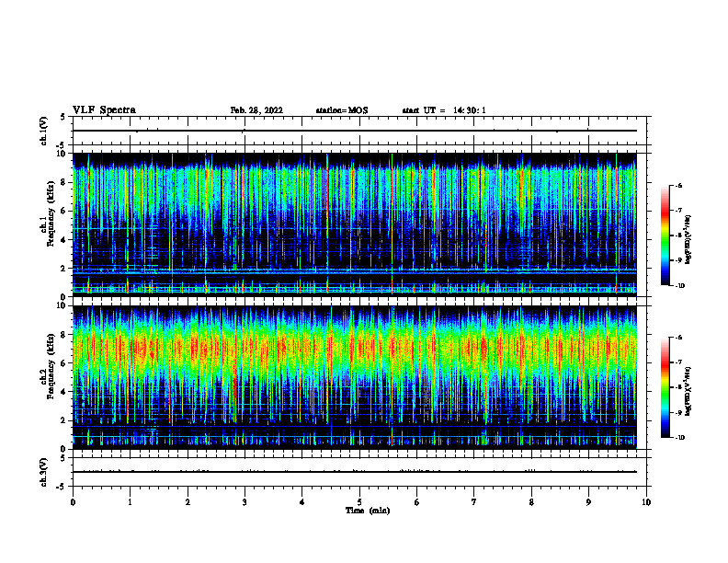Viewport: 728px width, 563px height.
Task: Click time axis tick label '6'
Action: point(416,502)
